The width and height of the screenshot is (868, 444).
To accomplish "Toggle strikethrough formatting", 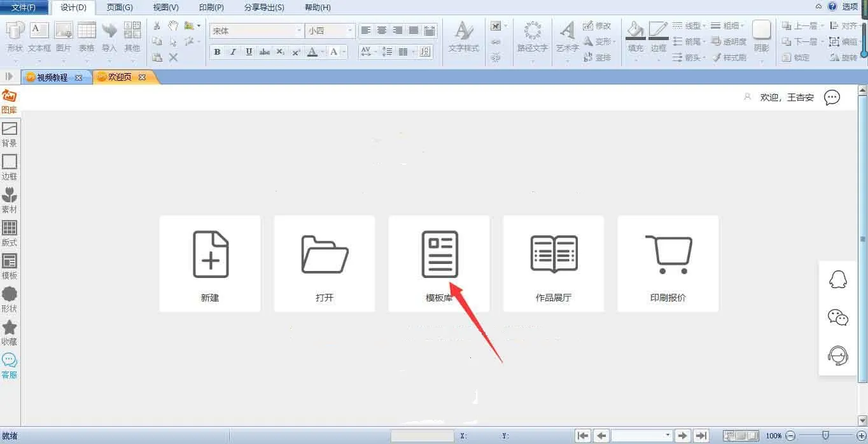I will click(265, 52).
